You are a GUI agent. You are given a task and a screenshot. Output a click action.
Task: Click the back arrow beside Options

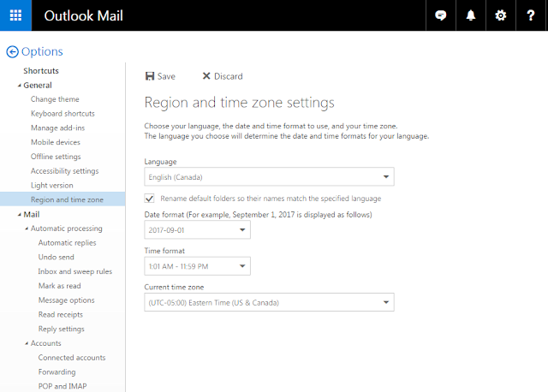coord(12,51)
